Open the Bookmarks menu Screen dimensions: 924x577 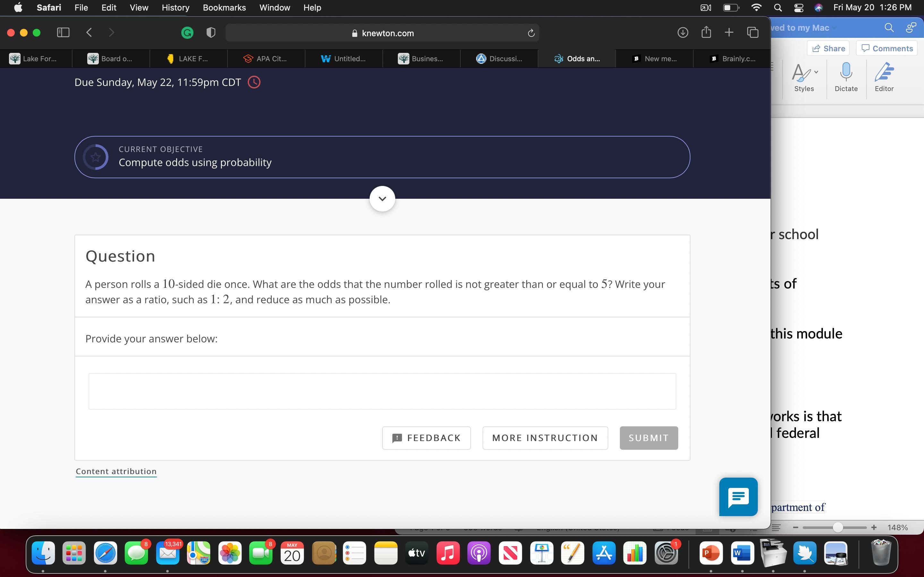pos(224,8)
